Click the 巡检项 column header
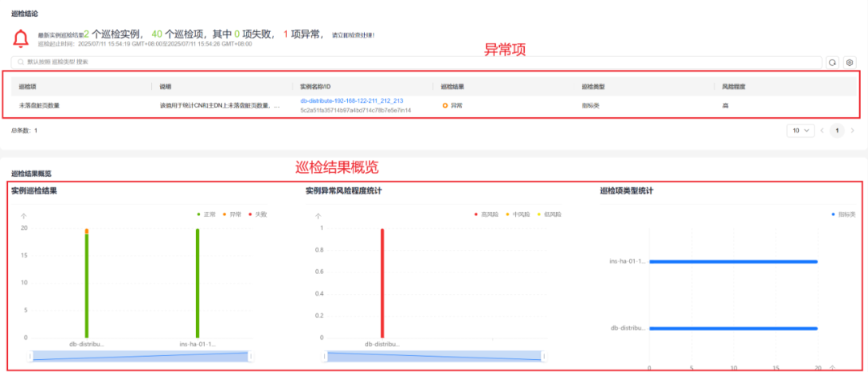Screen dimensions: 868x372 (27, 87)
